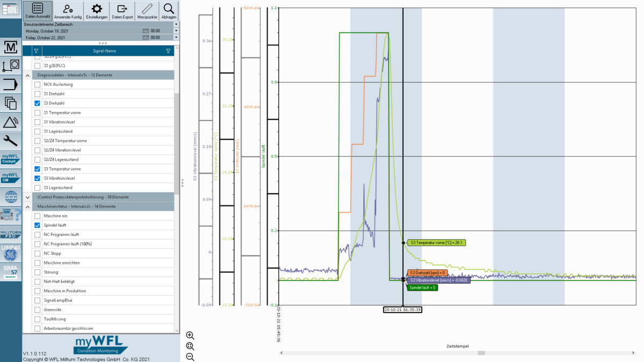
Task: Expand iControl Prozessdatenprotokollierung section
Action: [27, 197]
